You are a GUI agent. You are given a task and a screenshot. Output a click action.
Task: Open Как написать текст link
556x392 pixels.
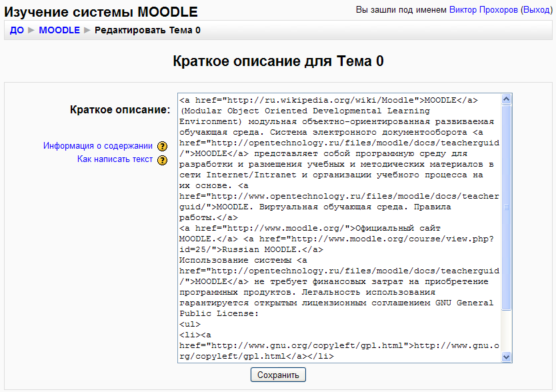pos(115,159)
